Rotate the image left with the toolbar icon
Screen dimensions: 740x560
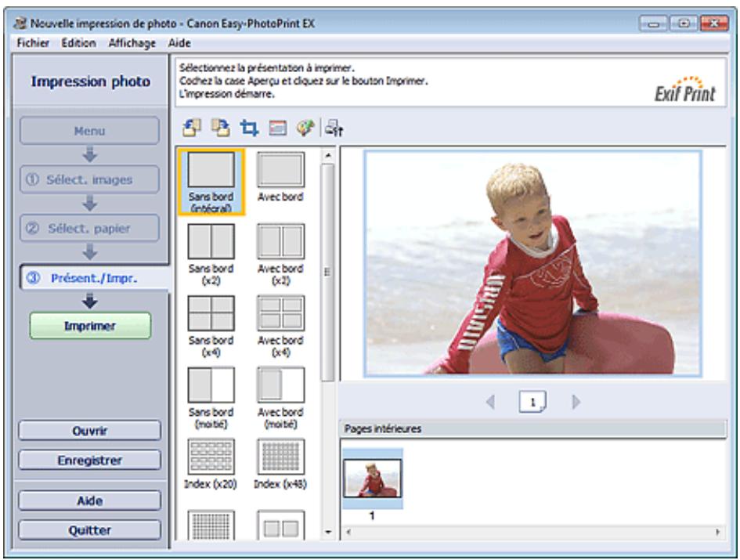tap(192, 128)
